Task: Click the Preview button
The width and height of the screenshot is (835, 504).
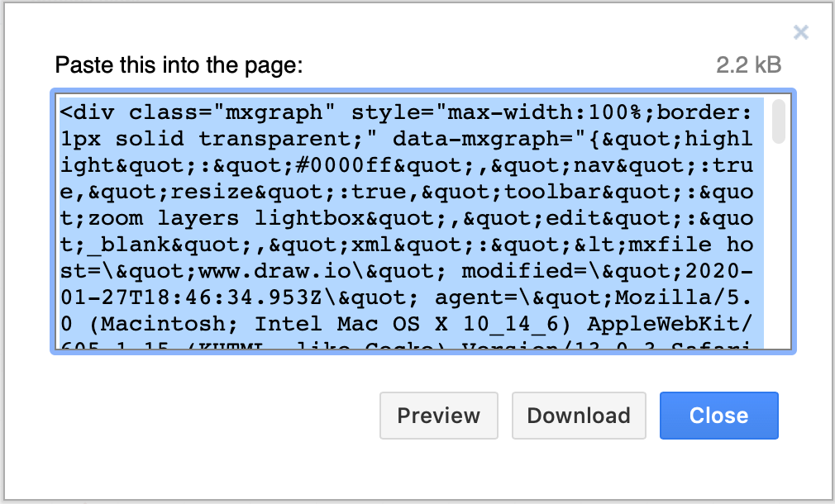Action: pyautogui.click(x=438, y=416)
